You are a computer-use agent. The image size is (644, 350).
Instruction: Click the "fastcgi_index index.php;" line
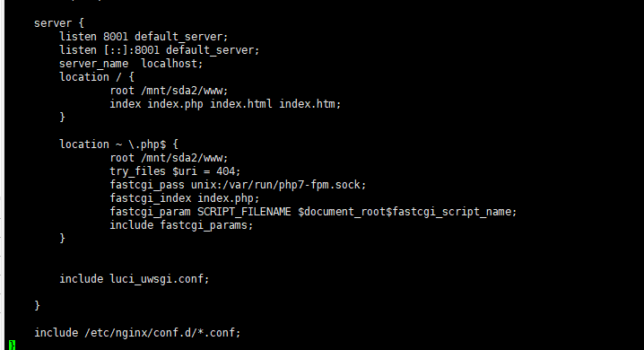click(x=185, y=198)
